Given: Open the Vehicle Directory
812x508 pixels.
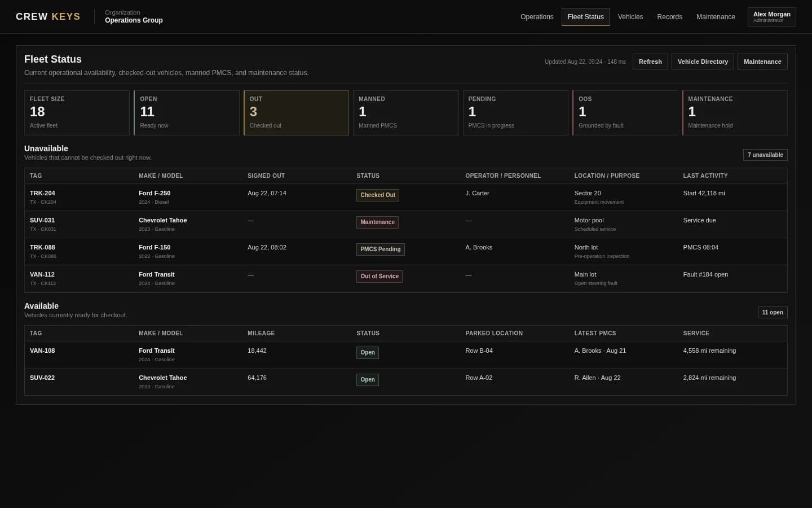Looking at the screenshot, I should coord(703,62).
